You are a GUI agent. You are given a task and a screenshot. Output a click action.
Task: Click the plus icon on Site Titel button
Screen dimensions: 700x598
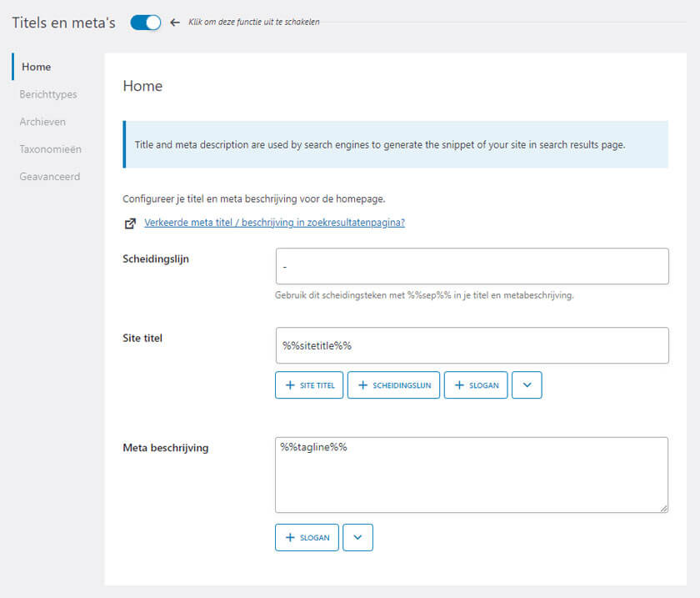point(290,385)
